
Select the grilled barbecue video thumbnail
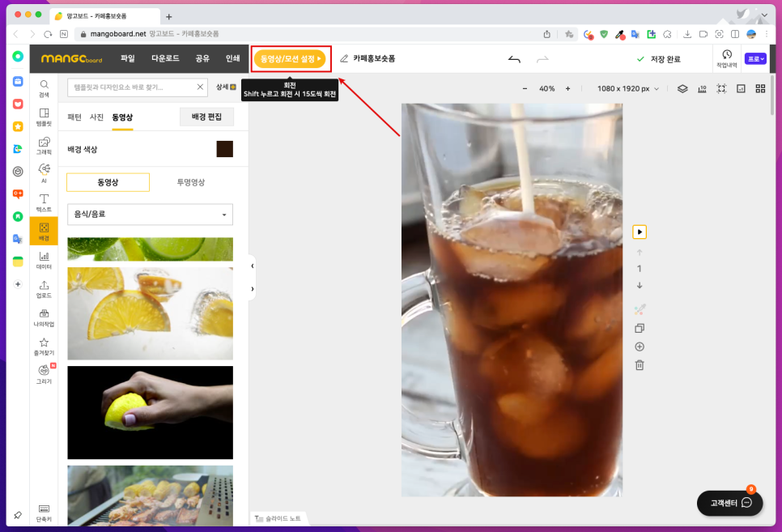tap(150, 496)
